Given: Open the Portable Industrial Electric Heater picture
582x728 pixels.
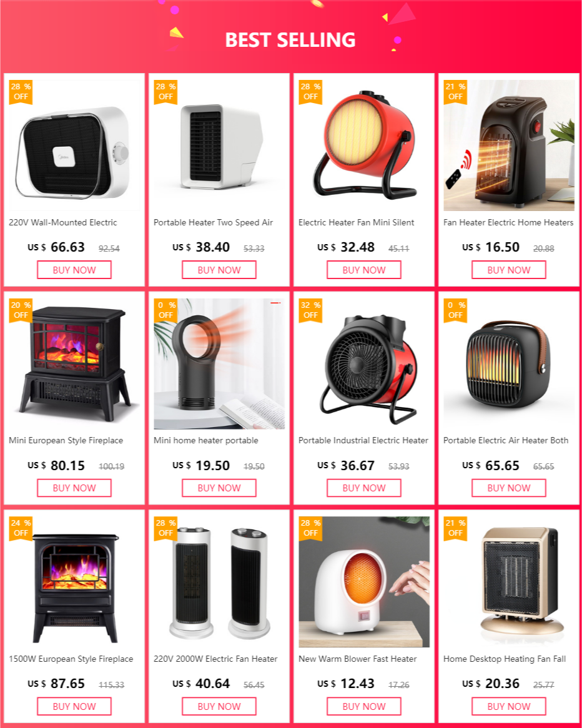Looking at the screenshot, I should [x=364, y=363].
